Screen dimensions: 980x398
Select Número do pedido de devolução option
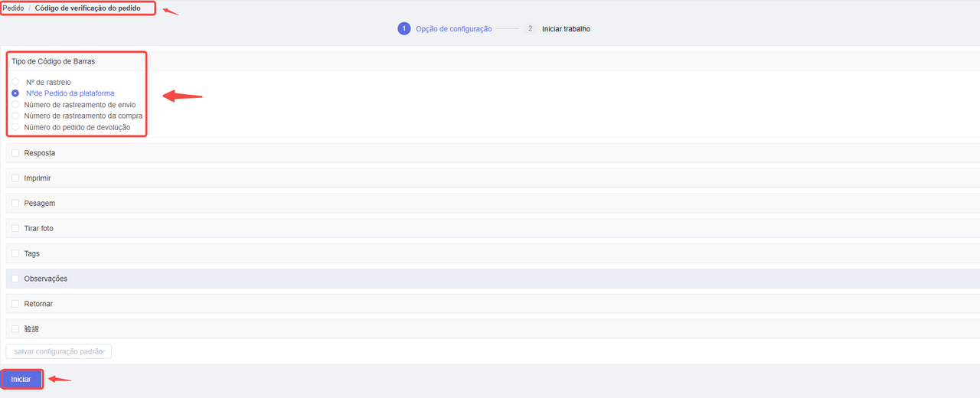(x=15, y=127)
